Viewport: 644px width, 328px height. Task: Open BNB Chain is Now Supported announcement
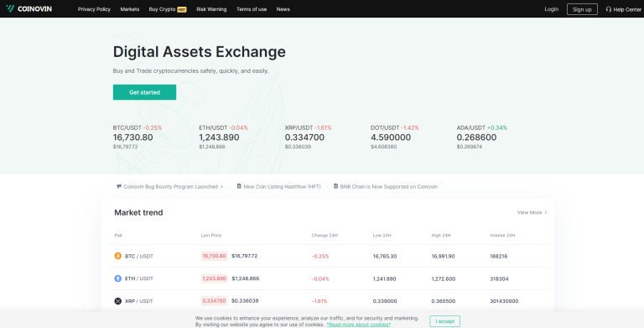388,186
